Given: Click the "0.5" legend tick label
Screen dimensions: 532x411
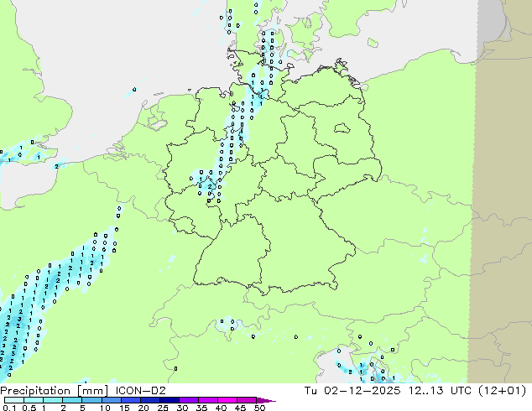Looking at the screenshot, I should pyautogui.click(x=29, y=408).
